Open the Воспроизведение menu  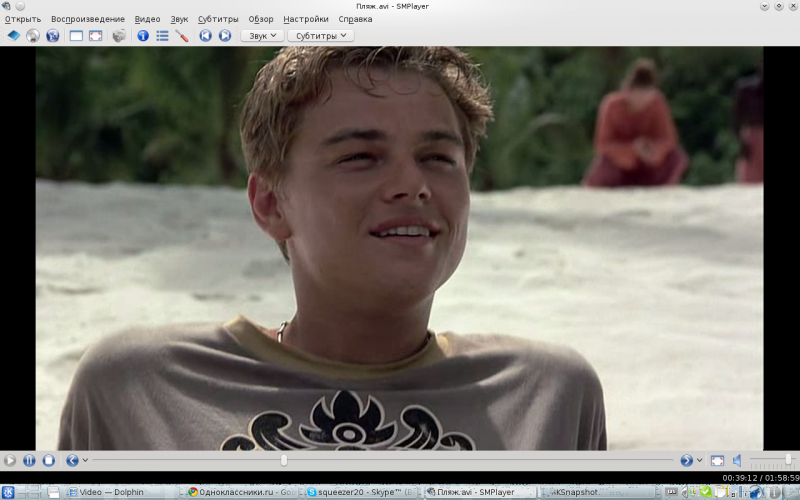tap(88, 19)
